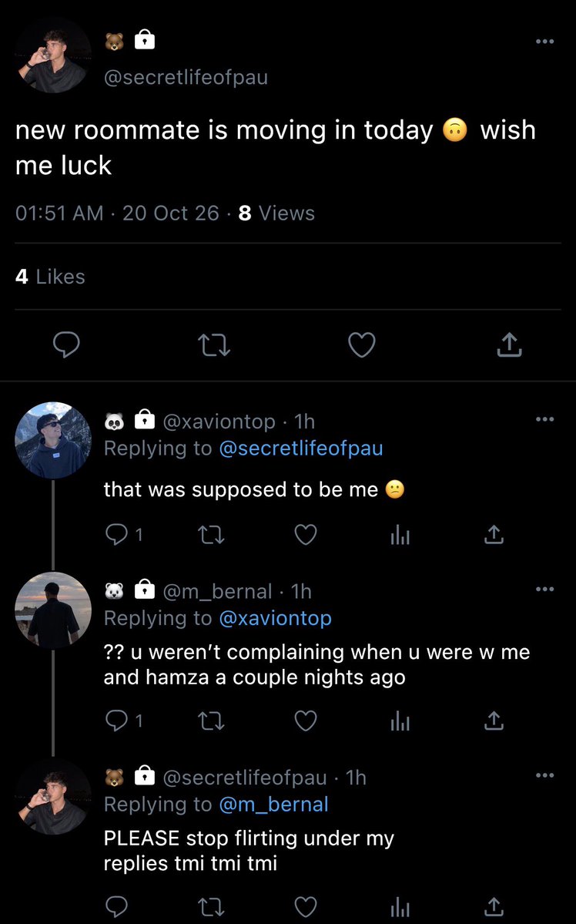Open m_bernal's profile picture
This screenshot has height=924, width=576.
pyautogui.click(x=53, y=610)
